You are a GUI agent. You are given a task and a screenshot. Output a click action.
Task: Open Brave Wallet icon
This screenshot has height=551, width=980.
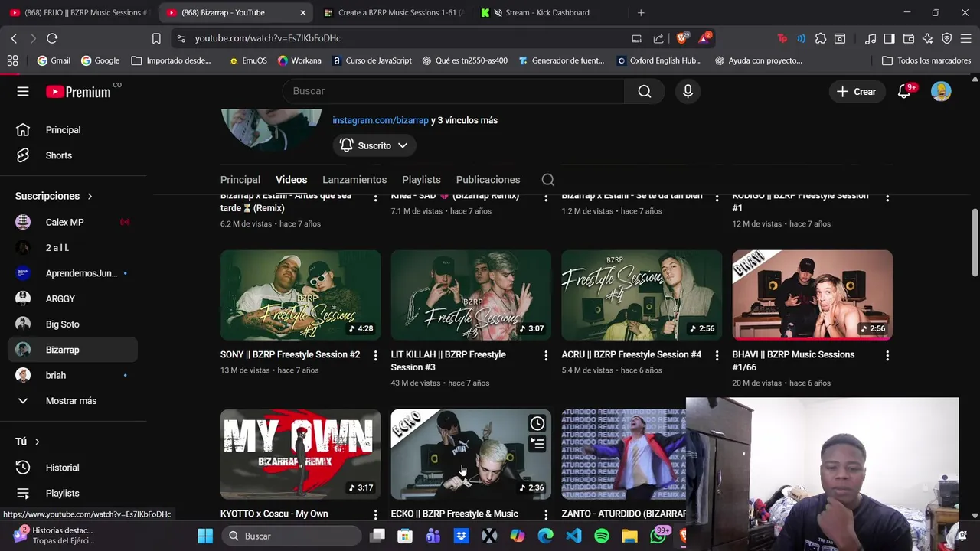click(909, 38)
